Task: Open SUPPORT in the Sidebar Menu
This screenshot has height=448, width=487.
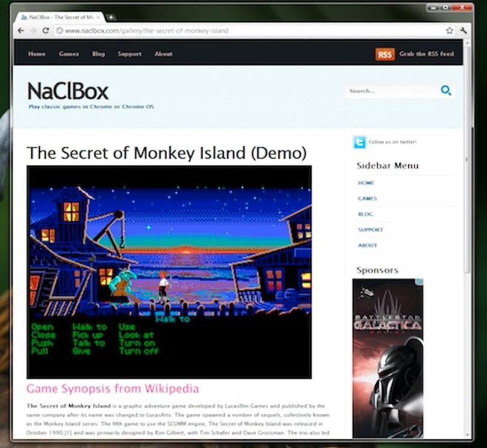Action: pyautogui.click(x=370, y=230)
